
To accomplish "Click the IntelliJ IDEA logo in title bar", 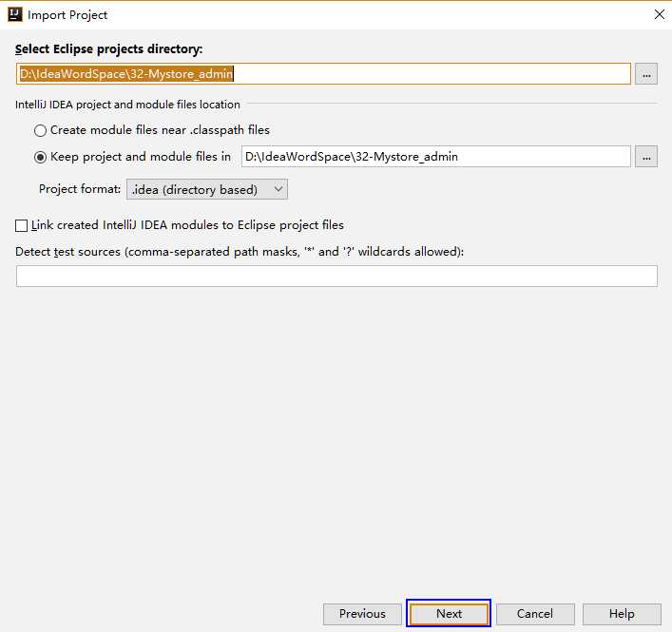I will pos(15,14).
